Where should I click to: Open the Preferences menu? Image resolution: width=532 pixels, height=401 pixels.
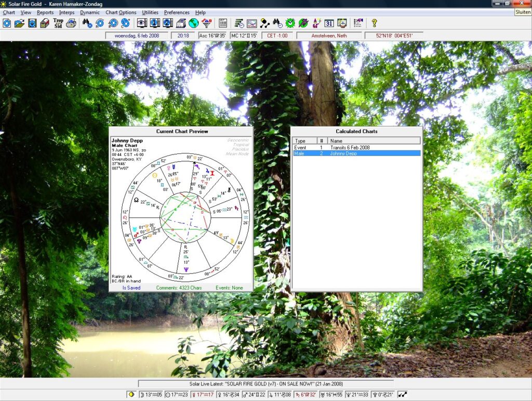pyautogui.click(x=177, y=12)
